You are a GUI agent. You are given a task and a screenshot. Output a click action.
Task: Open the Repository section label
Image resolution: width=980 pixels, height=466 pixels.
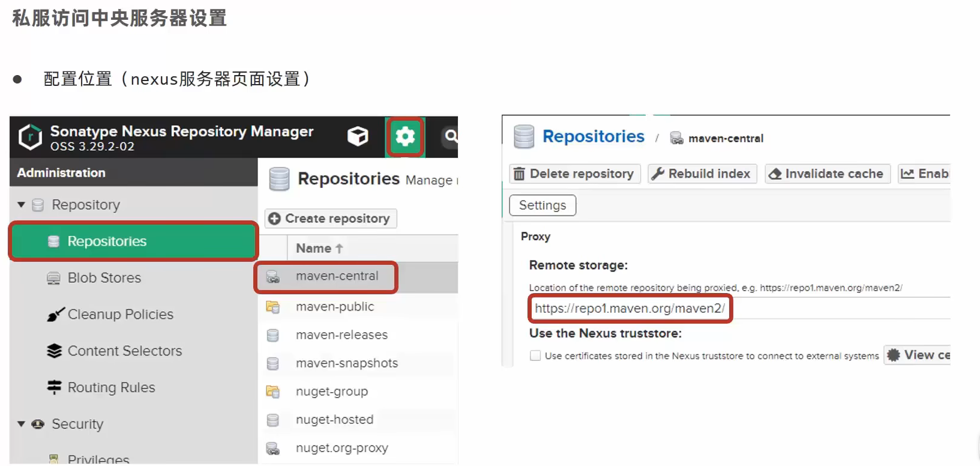86,205
